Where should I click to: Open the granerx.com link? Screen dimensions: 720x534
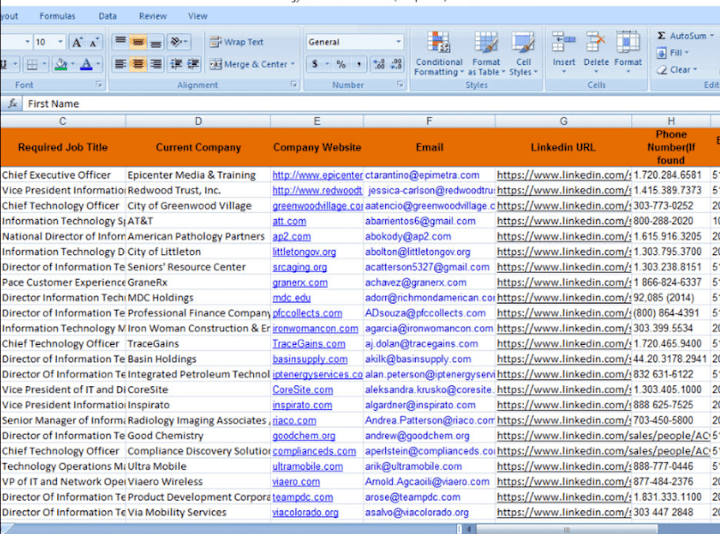click(x=300, y=283)
